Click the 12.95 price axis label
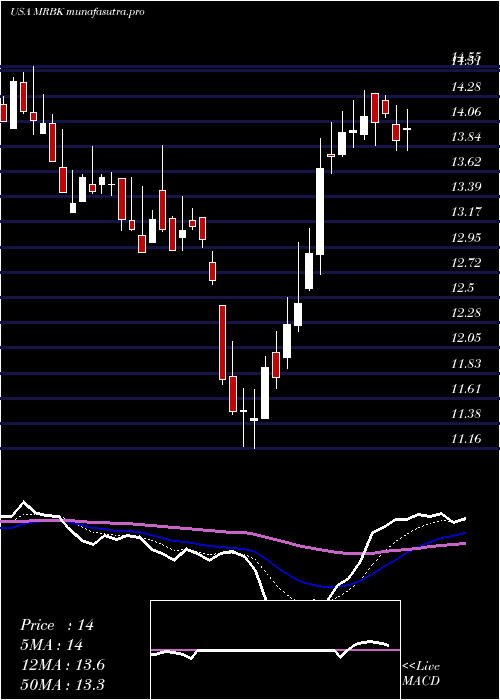Screen dimensions: 500x700 (467, 238)
